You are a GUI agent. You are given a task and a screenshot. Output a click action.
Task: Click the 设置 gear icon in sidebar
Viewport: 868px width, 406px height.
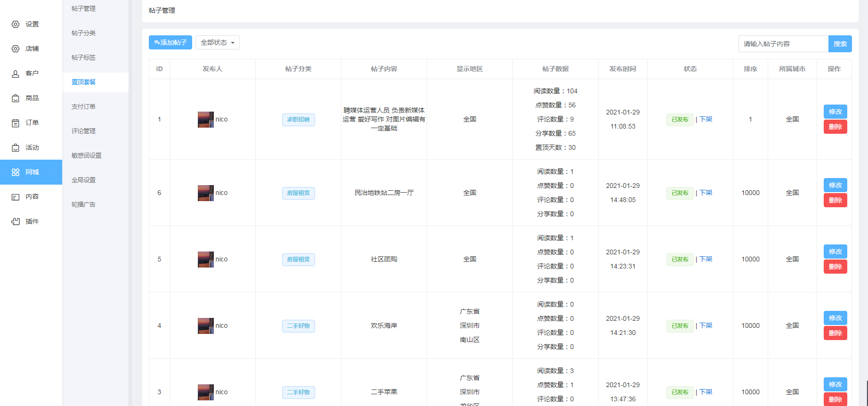[x=16, y=24]
